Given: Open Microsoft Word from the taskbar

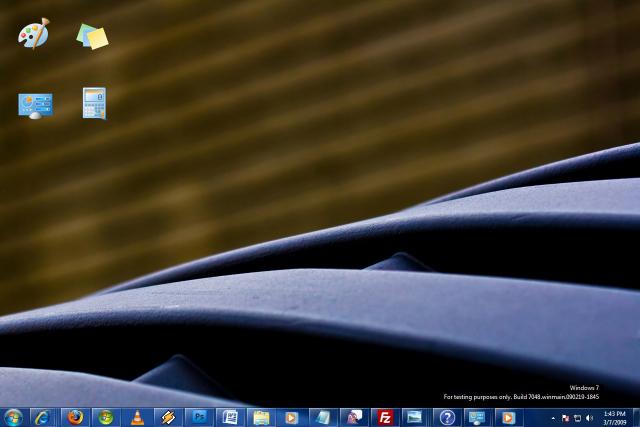Looking at the screenshot, I should [230, 417].
